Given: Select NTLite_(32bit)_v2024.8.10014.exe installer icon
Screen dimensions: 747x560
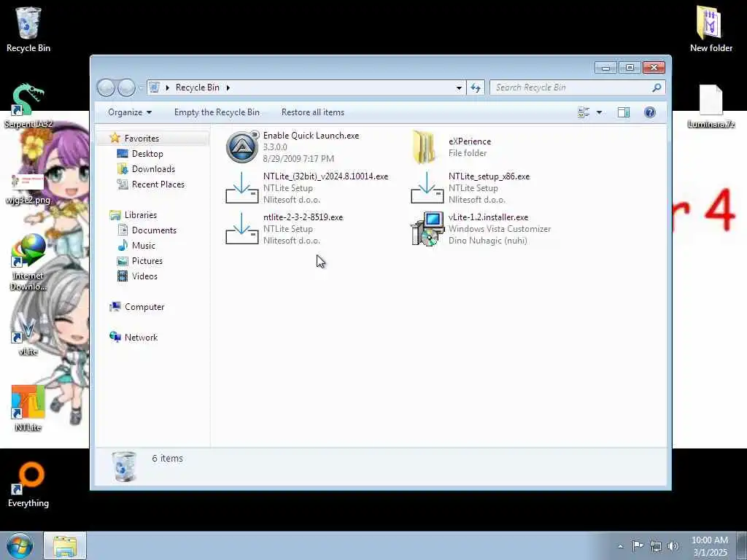Looking at the screenshot, I should click(x=242, y=187).
